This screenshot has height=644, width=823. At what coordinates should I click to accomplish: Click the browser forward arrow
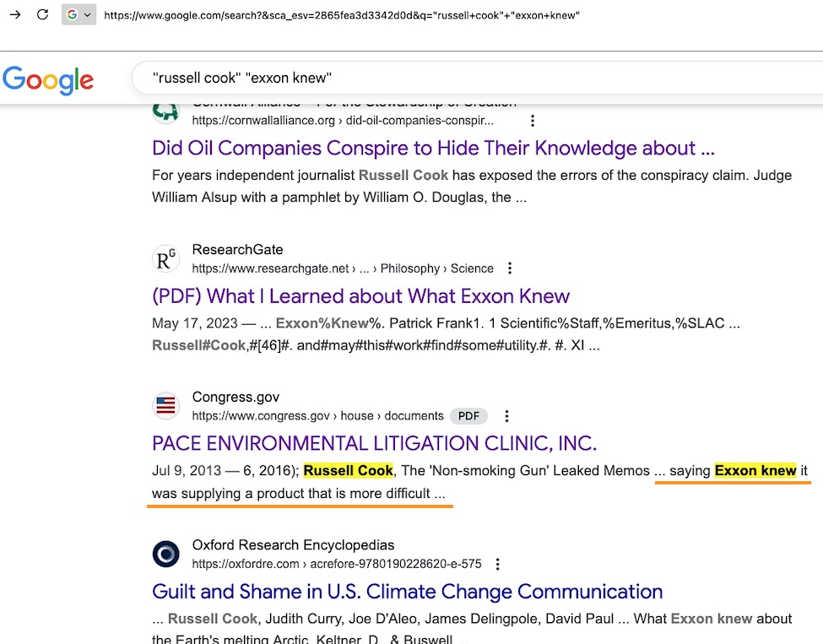coord(14,15)
